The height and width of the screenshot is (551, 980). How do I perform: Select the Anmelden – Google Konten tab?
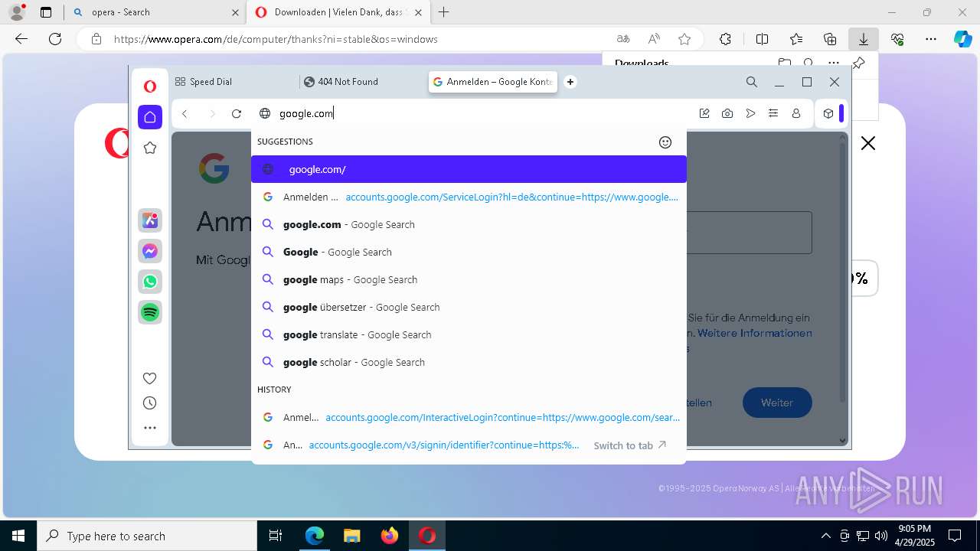492,82
